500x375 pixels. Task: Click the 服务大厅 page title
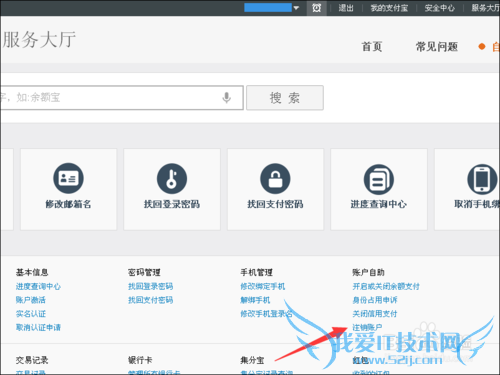[39, 40]
